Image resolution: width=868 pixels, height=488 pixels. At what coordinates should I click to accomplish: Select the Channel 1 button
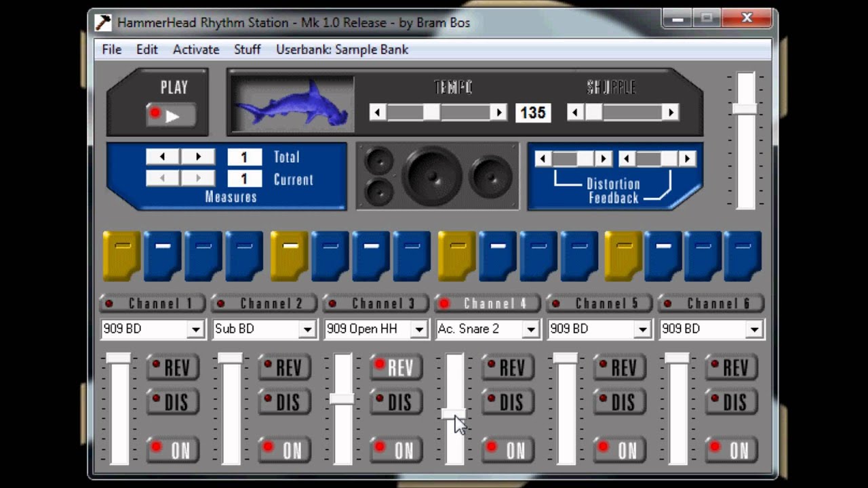pos(152,304)
